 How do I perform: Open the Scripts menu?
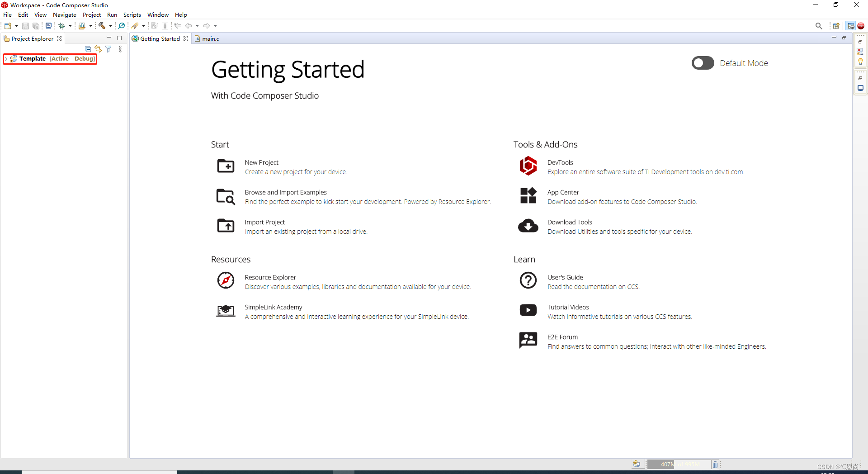point(132,15)
